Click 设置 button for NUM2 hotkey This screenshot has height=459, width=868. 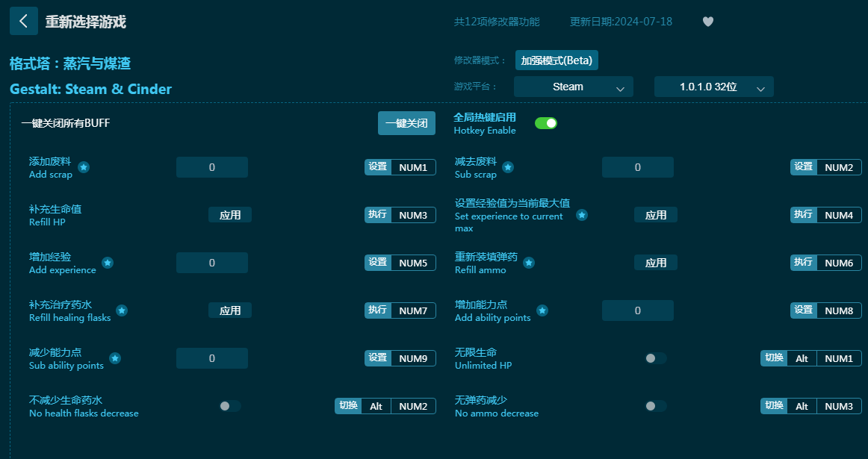pyautogui.click(x=804, y=167)
